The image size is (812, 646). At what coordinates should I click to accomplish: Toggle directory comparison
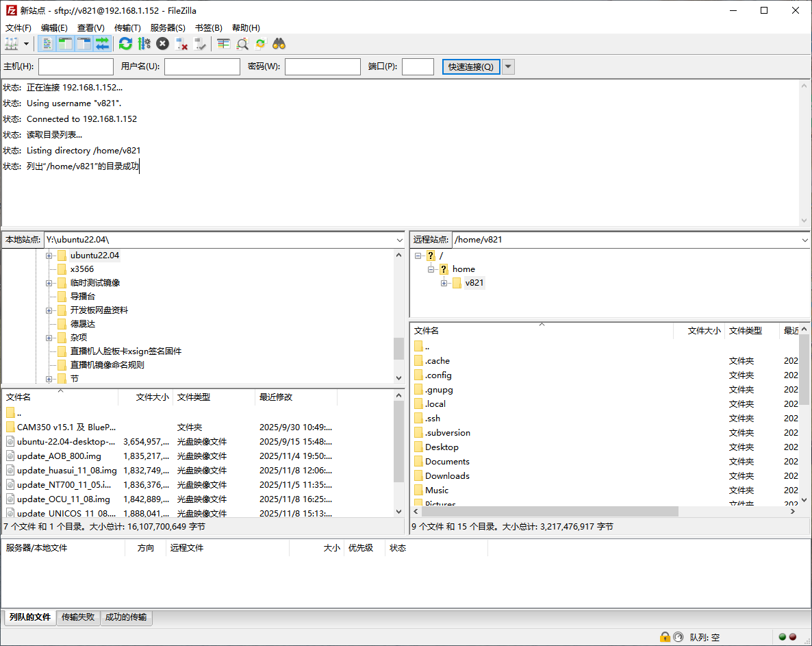coord(242,44)
